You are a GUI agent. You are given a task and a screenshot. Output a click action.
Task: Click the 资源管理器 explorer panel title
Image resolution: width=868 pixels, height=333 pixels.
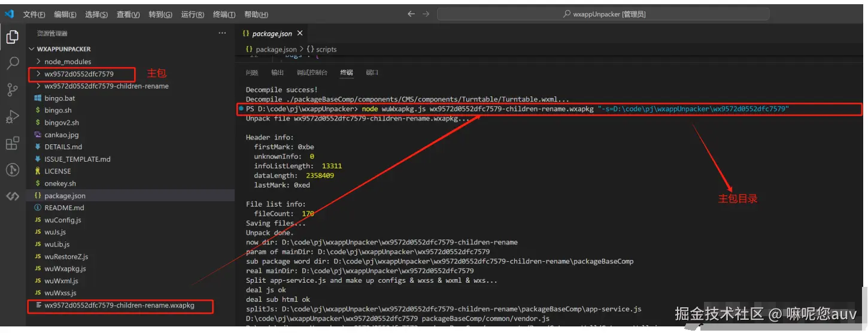52,34
